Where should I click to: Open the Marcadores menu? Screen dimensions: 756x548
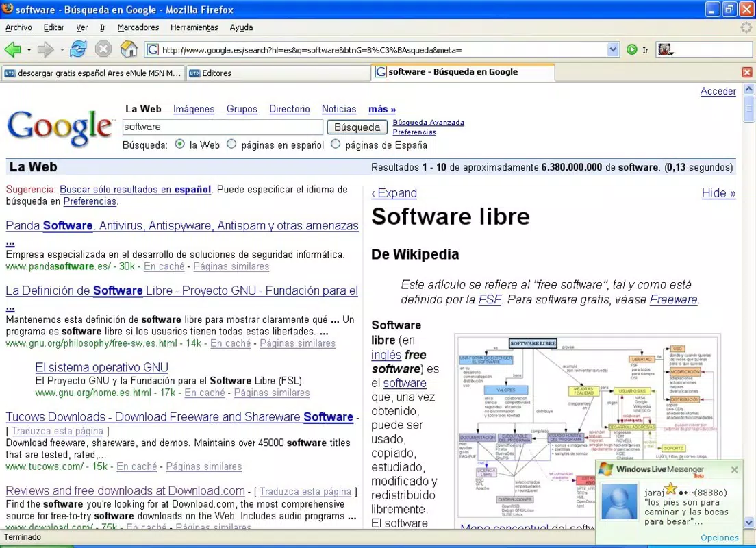point(138,27)
